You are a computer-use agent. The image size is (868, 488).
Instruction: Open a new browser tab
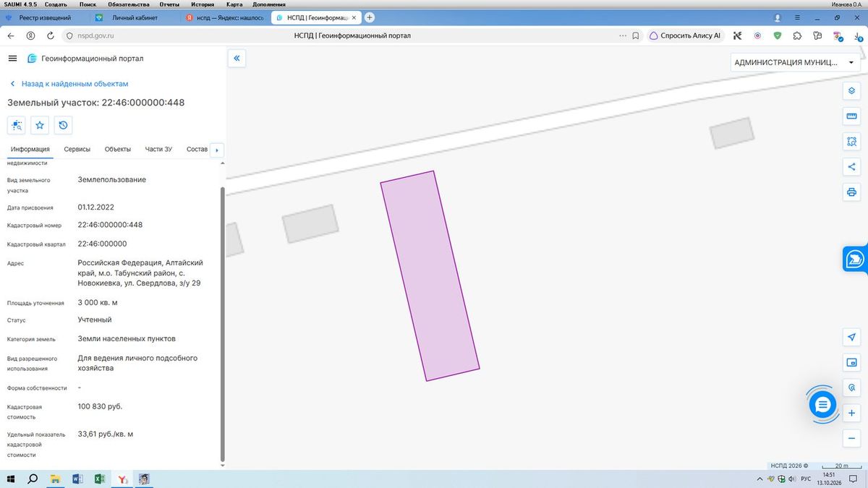pos(370,17)
